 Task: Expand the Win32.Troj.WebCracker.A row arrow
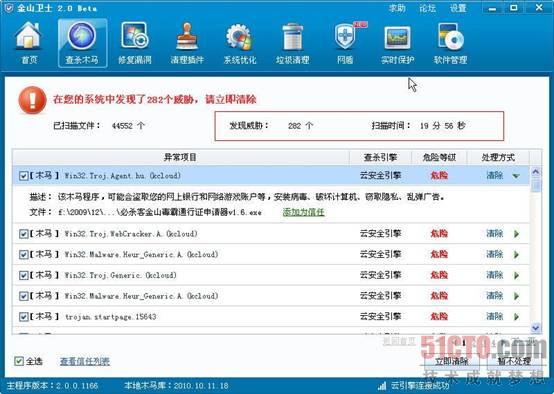[x=517, y=234]
